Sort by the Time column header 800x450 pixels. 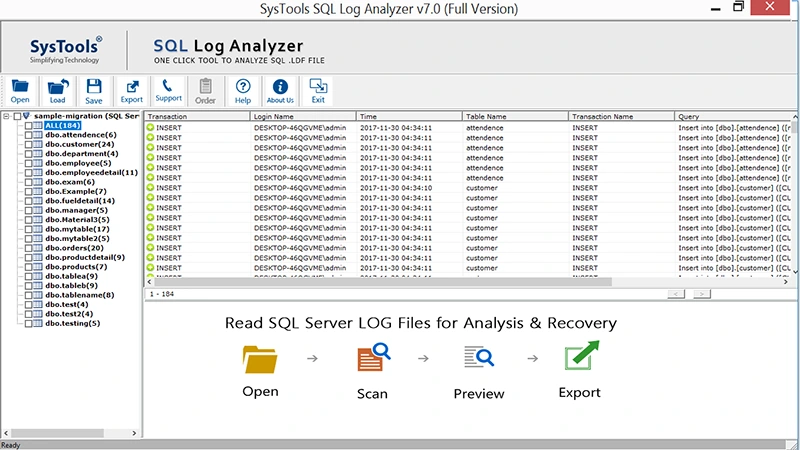[x=409, y=116]
